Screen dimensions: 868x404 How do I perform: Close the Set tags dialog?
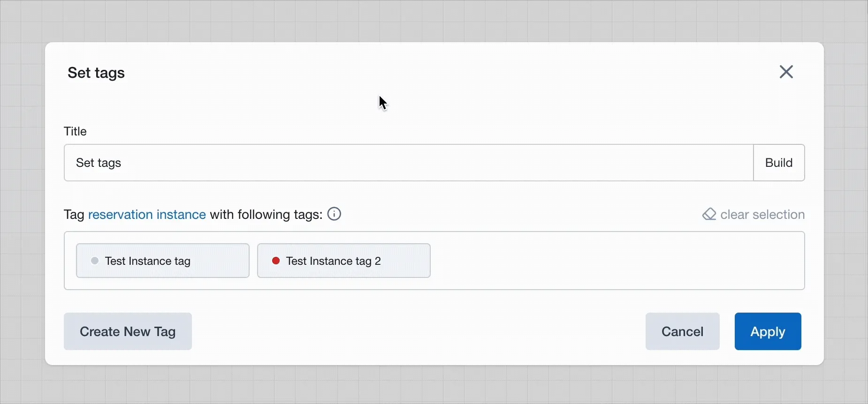(786, 72)
